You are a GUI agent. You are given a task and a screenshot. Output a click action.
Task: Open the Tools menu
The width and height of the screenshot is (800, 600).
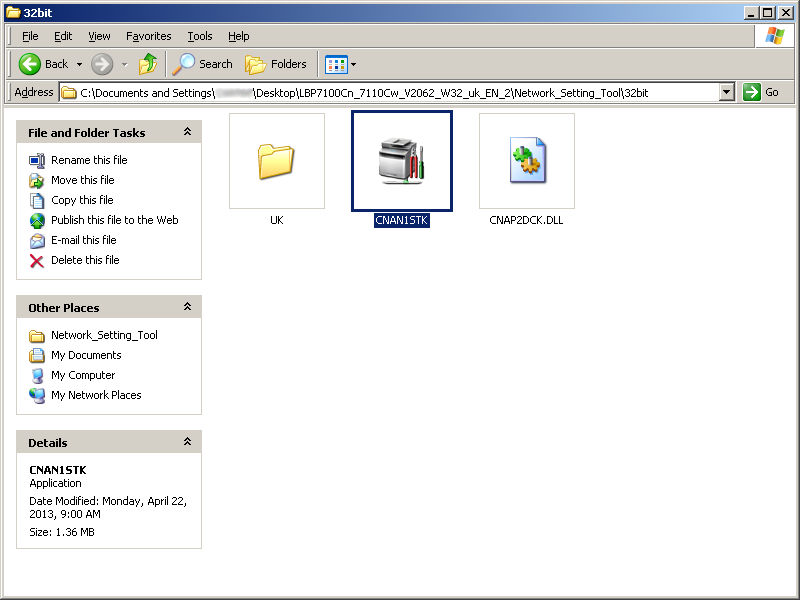point(200,36)
